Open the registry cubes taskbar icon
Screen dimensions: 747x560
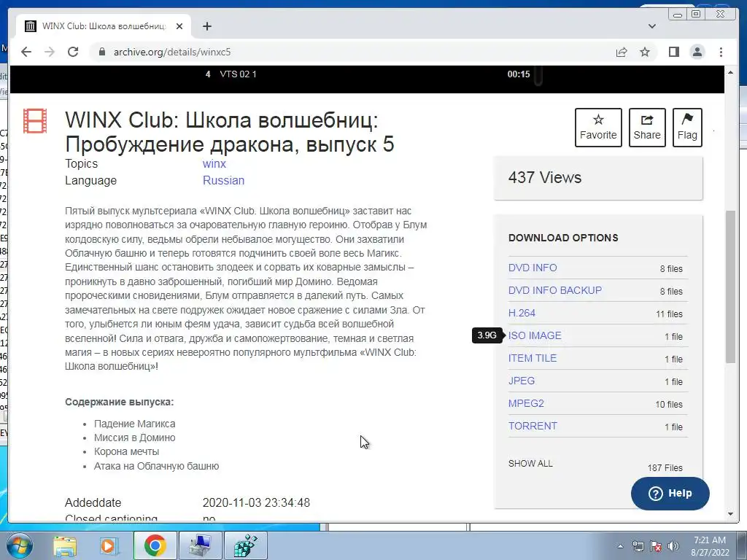[245, 545]
